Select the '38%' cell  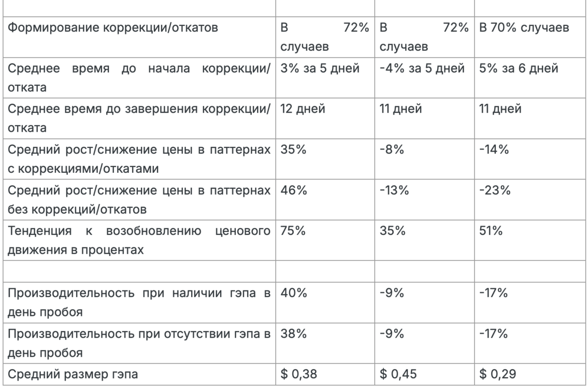293,334
